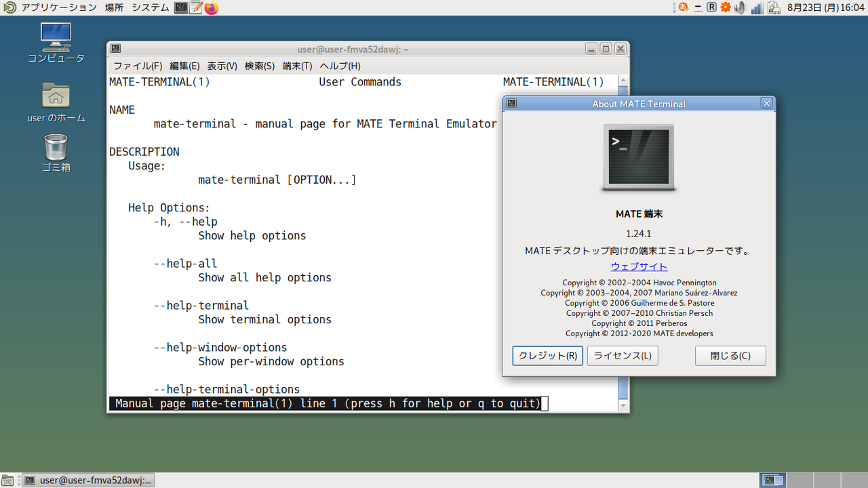Close the terminal window
Viewport: 868px width, 488px height.
click(x=620, y=49)
